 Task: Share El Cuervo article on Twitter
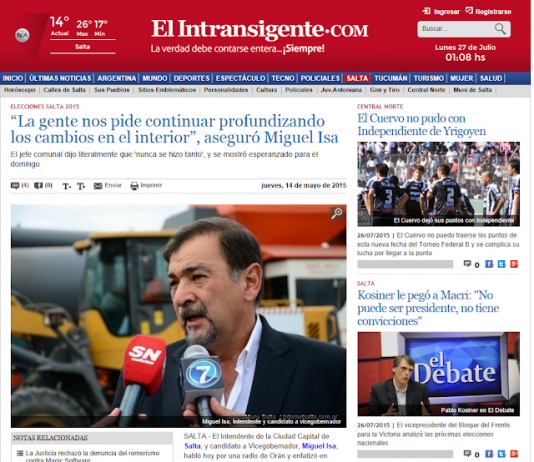[x=501, y=264]
